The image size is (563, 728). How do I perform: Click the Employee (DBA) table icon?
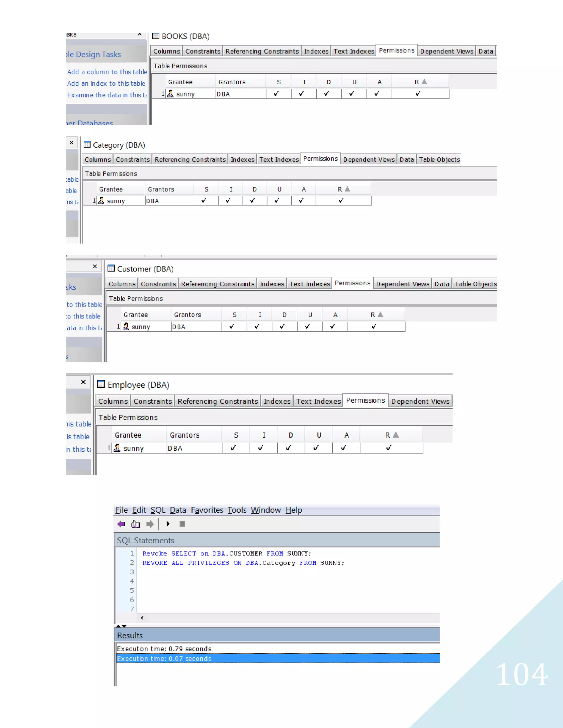coord(101,384)
